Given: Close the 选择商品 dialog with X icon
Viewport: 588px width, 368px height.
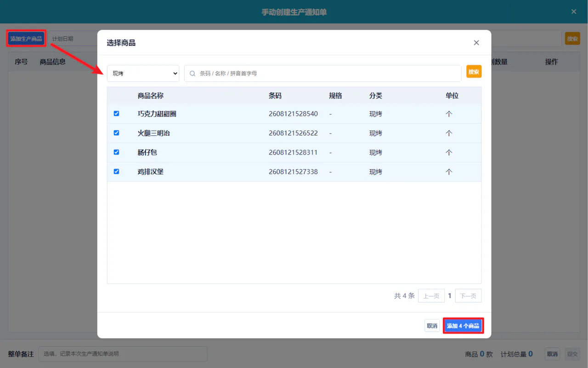Looking at the screenshot, I should pyautogui.click(x=476, y=43).
